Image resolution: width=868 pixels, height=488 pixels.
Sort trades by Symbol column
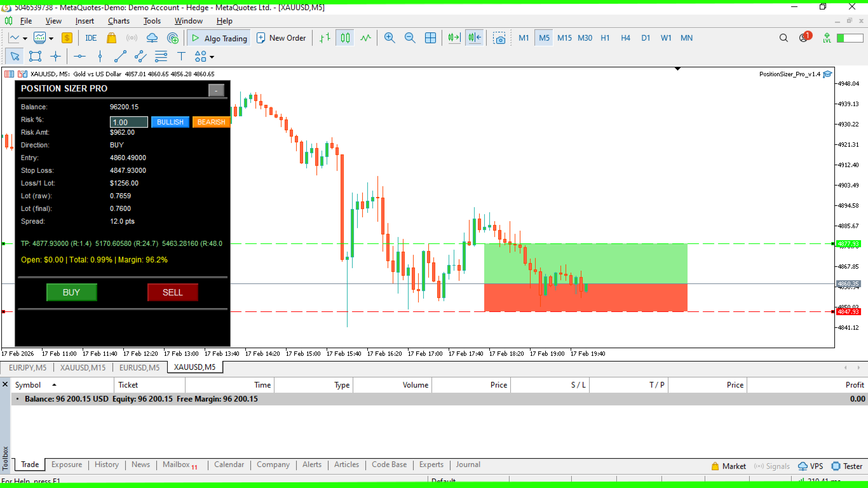click(62, 385)
